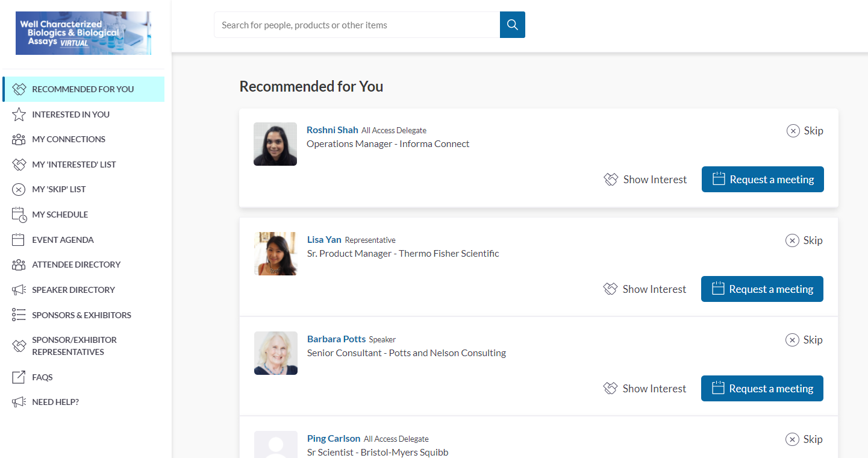The height and width of the screenshot is (458, 868).
Task: Click the external link icon beside FAQs
Action: tap(19, 377)
